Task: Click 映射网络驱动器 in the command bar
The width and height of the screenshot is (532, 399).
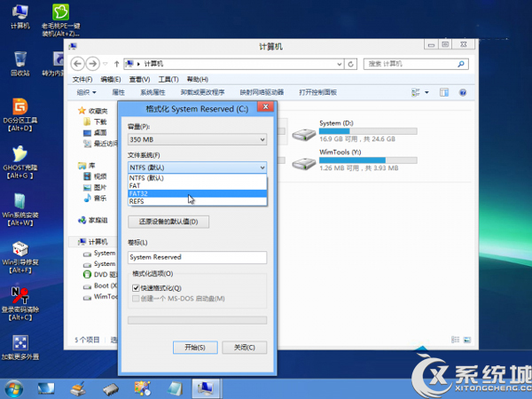Action: pos(262,92)
